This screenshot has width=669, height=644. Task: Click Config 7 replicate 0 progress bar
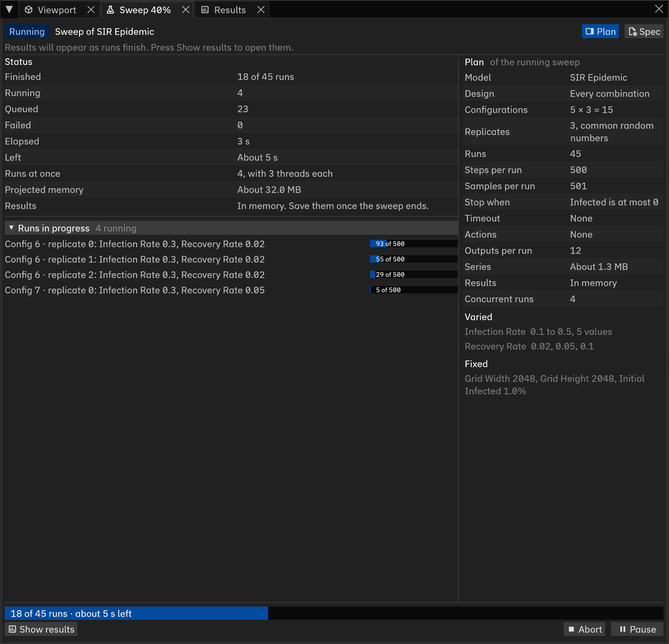414,290
